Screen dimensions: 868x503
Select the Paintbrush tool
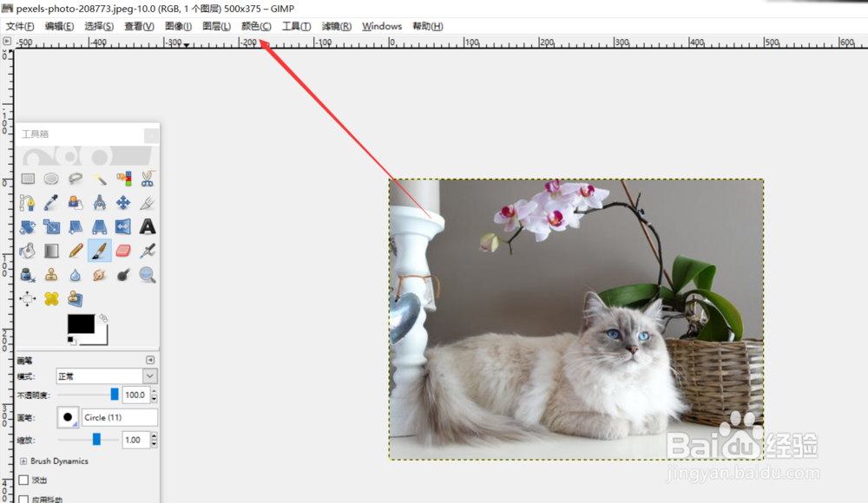[x=100, y=251]
